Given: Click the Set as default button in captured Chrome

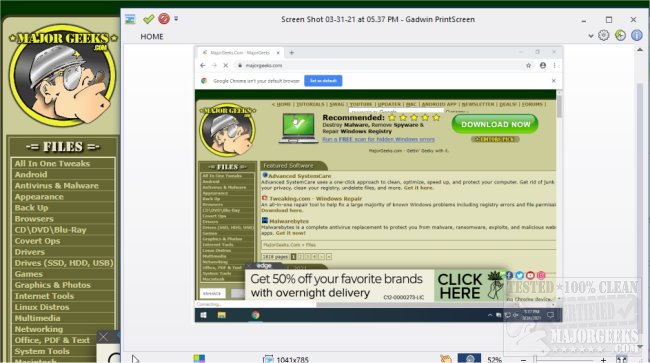Looking at the screenshot, I should coord(323,81).
